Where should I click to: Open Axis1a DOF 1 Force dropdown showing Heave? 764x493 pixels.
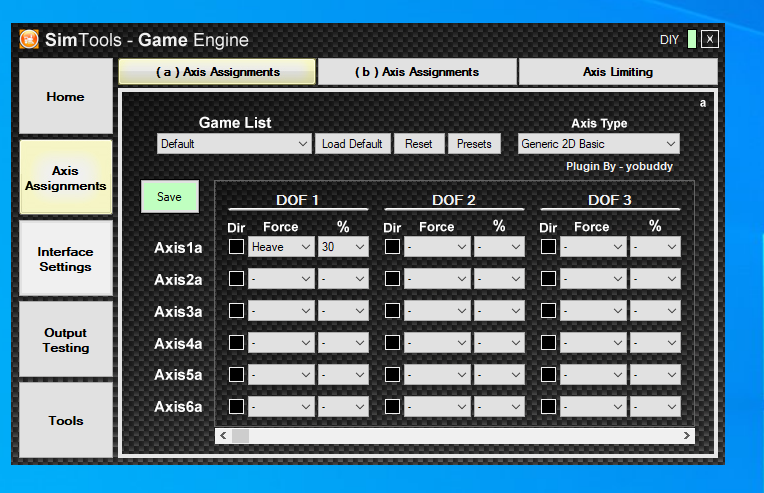click(281, 247)
